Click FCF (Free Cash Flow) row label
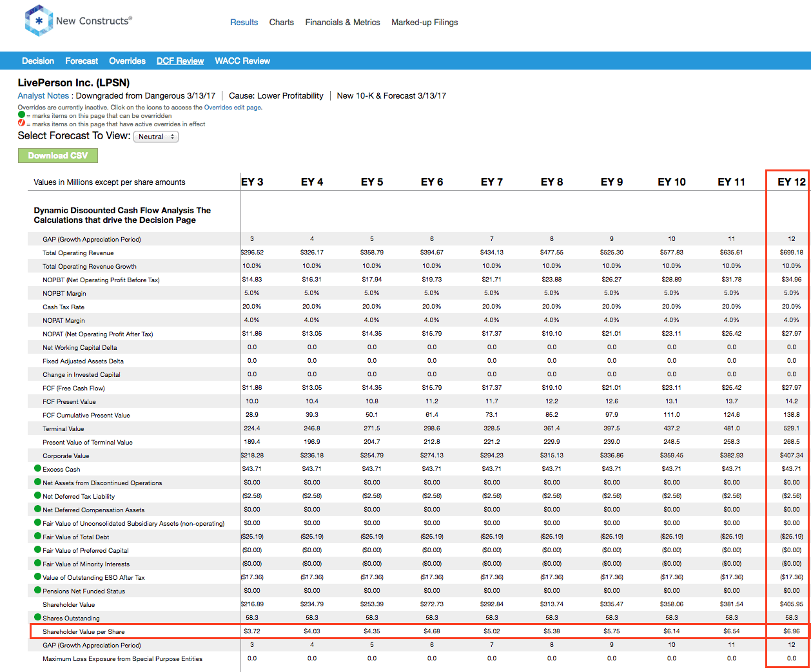 [73, 388]
